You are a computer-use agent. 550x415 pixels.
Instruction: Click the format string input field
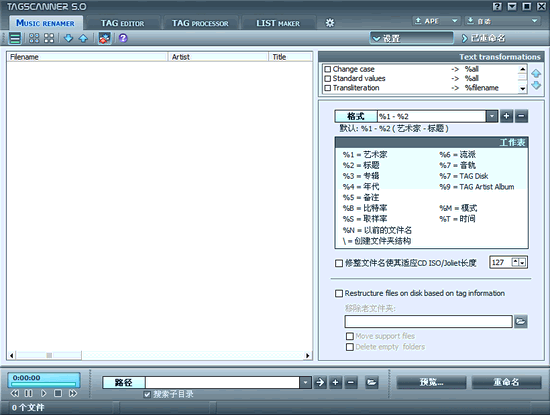(431, 116)
